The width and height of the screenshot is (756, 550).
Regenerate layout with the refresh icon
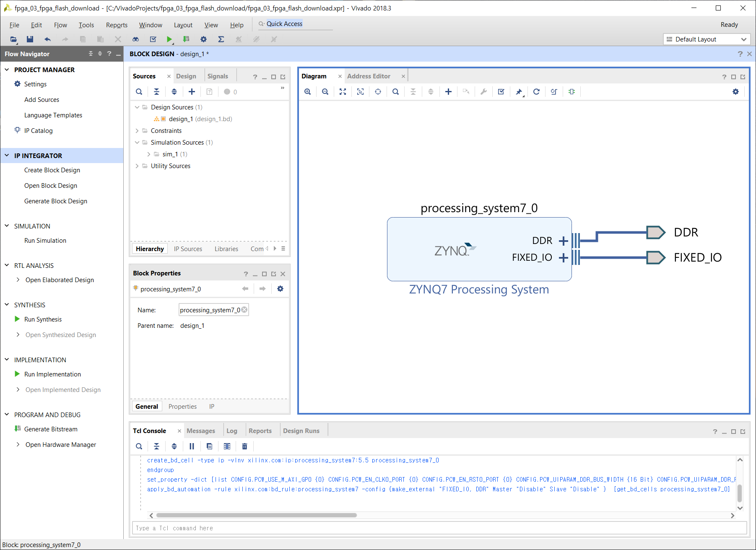pos(536,92)
